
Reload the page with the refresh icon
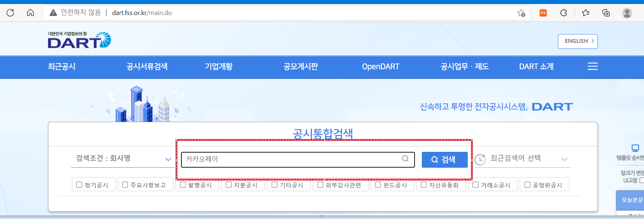(x=10, y=13)
